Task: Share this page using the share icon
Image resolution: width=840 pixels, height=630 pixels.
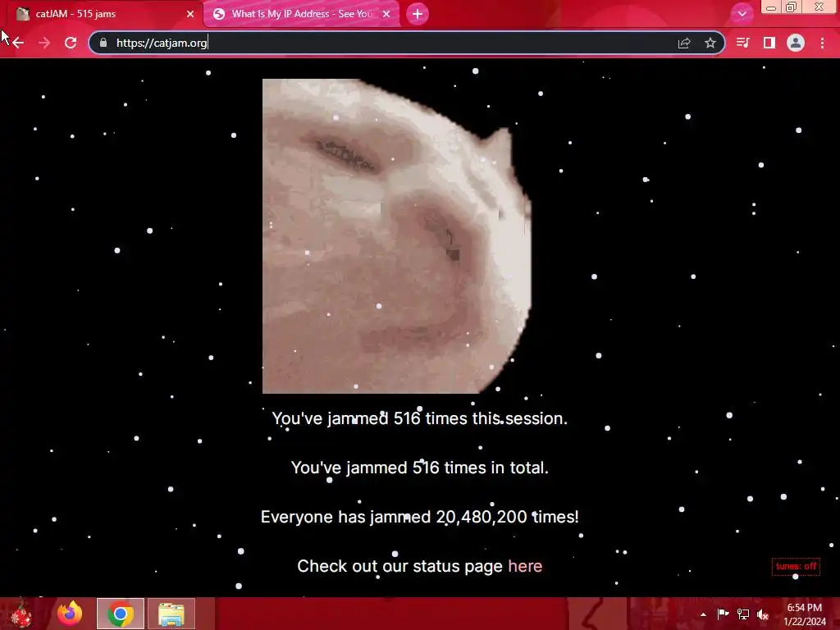Action: click(x=684, y=43)
